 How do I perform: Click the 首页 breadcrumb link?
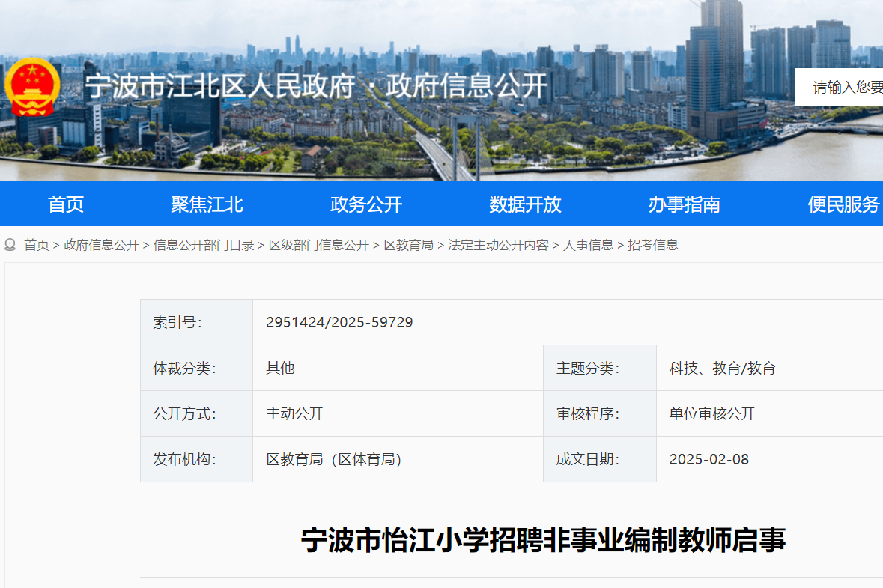point(37,245)
